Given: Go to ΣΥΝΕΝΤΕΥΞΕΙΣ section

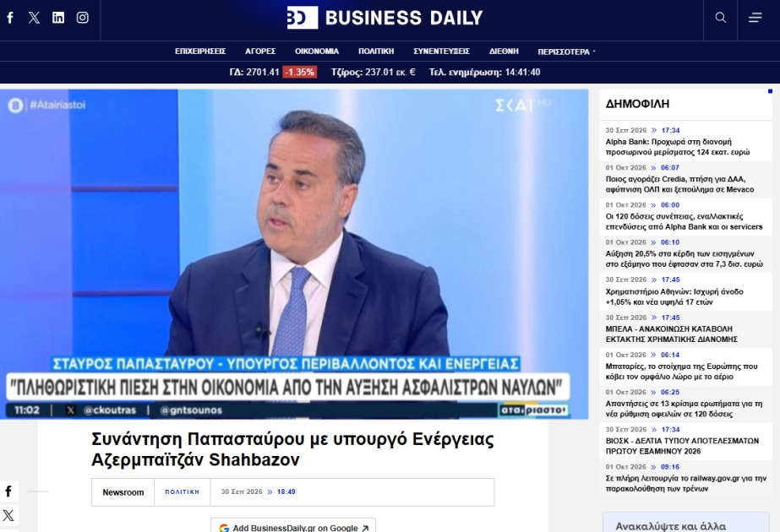Looking at the screenshot, I should (x=442, y=52).
